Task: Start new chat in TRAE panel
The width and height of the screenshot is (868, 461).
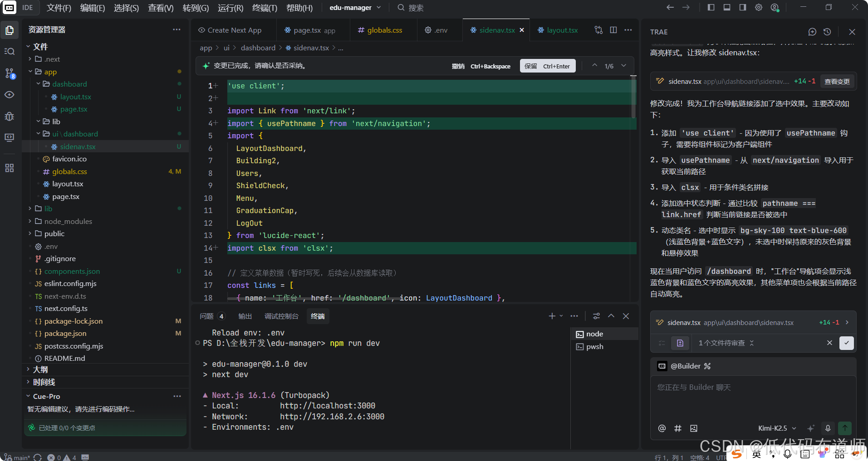Action: 812,32
